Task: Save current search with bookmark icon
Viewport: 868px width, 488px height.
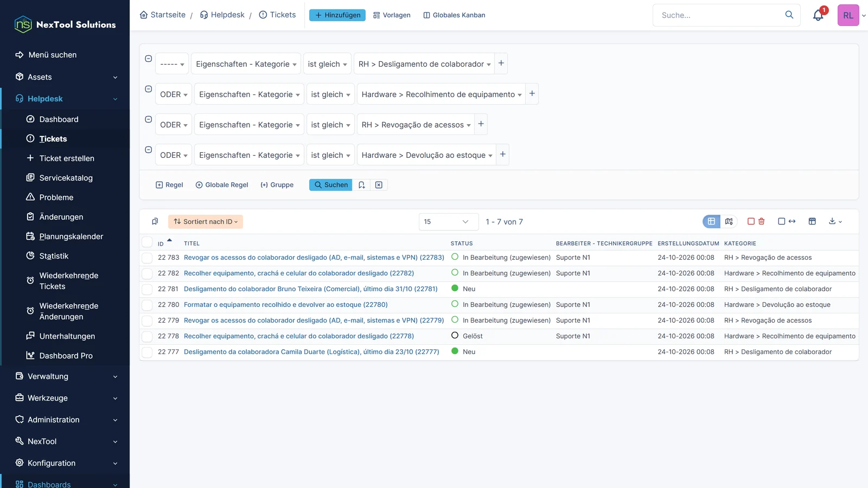Action: pyautogui.click(x=361, y=185)
